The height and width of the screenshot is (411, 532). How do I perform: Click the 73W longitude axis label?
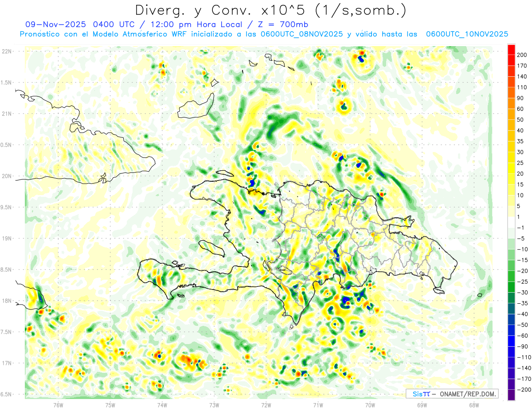click(x=214, y=405)
